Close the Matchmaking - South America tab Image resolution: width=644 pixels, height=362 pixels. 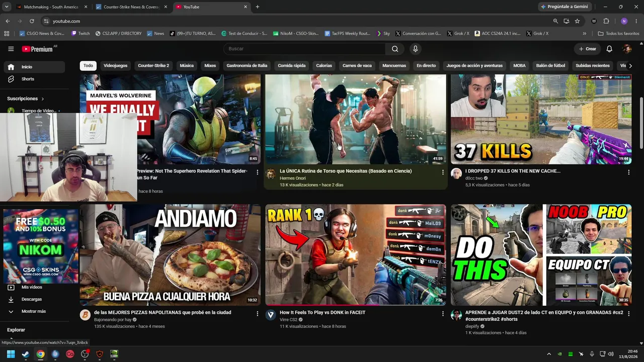tap(86, 7)
